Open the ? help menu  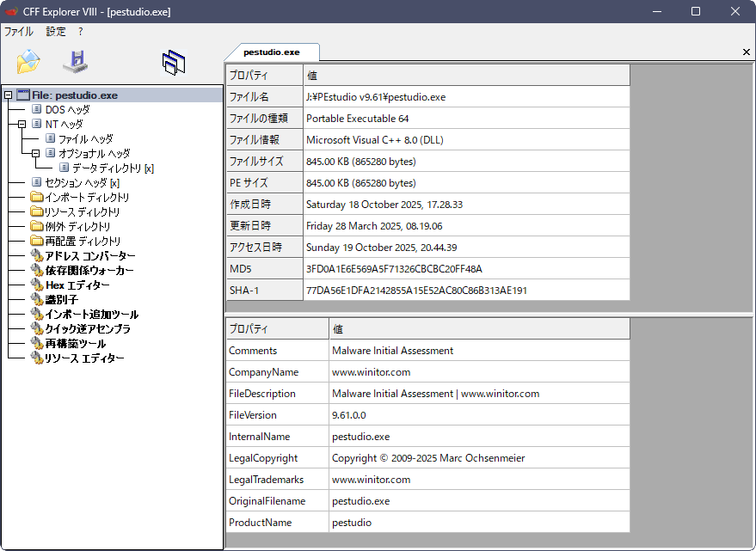click(x=81, y=31)
